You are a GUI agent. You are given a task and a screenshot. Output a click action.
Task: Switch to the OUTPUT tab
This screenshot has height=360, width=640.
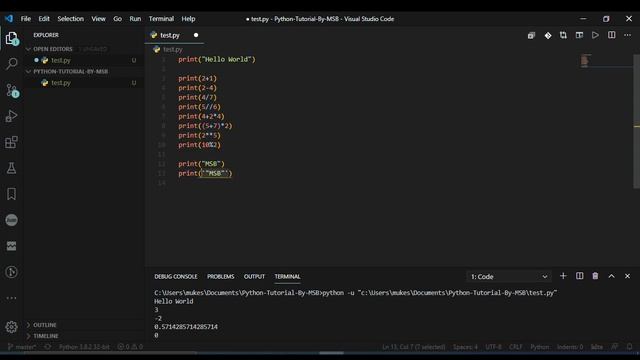[x=254, y=277]
